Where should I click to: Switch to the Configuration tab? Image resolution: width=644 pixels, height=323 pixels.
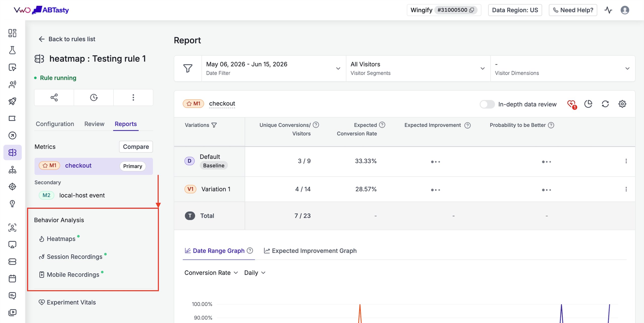tap(55, 124)
